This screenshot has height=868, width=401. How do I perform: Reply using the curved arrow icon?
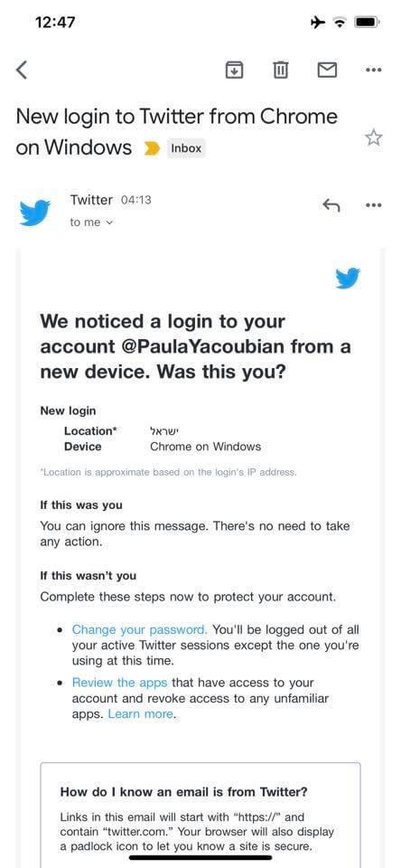(331, 205)
